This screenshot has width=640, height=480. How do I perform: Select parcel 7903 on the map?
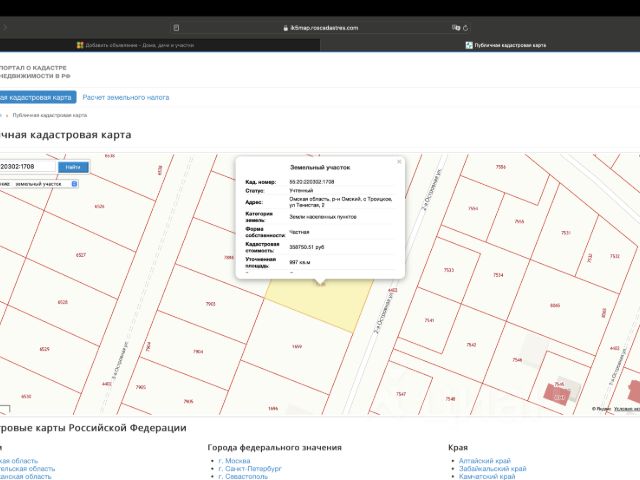[x=210, y=304]
